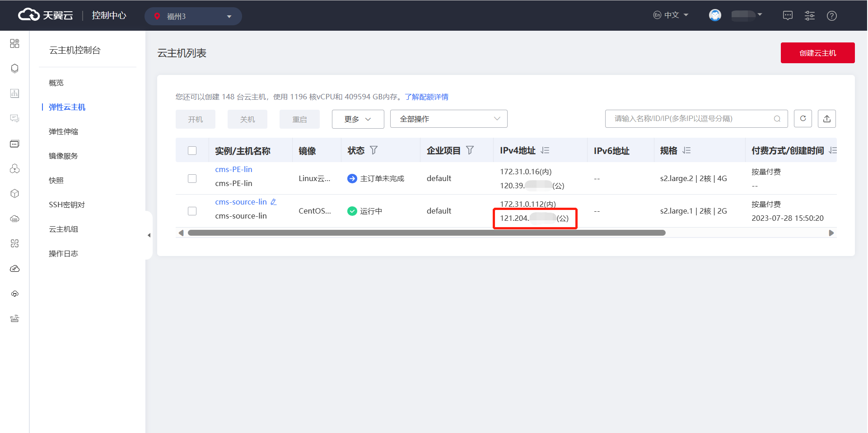Collapse the left sidebar panel arrow
Viewport: 868px width, 433px height.
(x=149, y=235)
